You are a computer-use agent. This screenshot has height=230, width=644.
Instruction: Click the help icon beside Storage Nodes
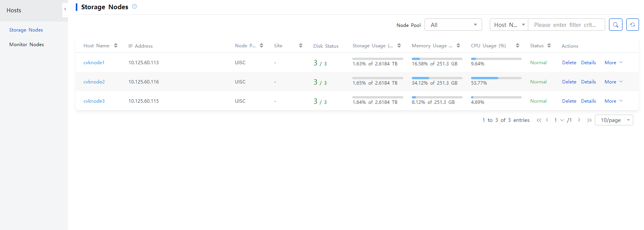coord(135,7)
